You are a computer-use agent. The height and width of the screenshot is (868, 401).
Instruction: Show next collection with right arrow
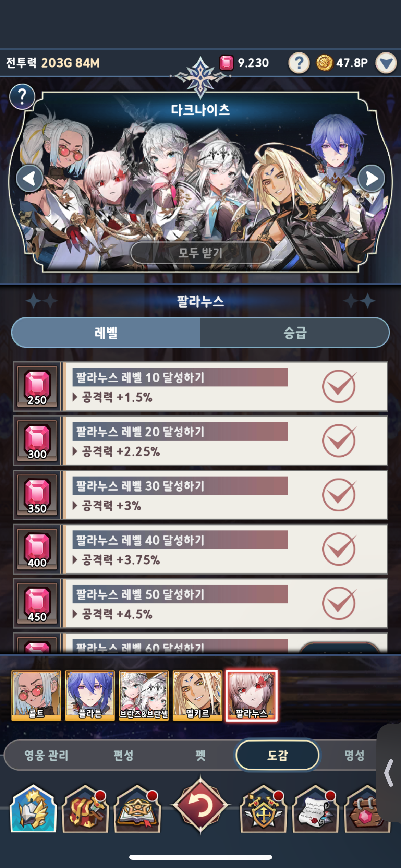(371, 178)
